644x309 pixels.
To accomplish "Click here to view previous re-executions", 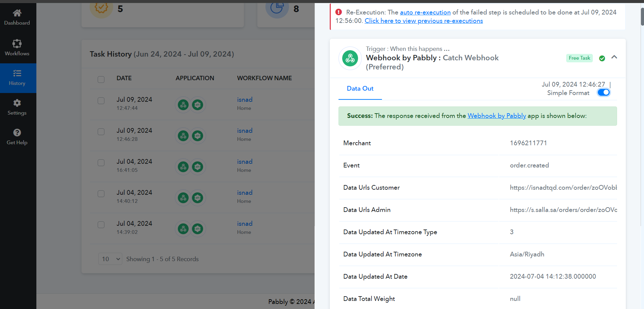I will (424, 21).
